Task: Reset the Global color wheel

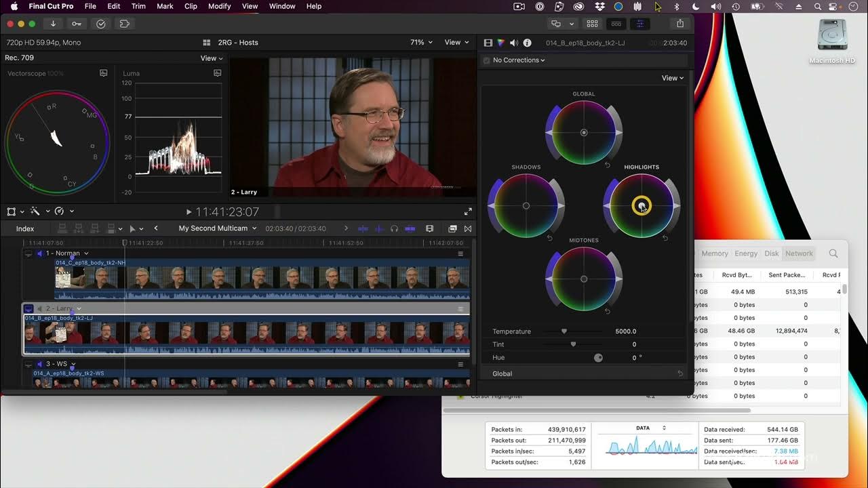Action: pyautogui.click(x=608, y=165)
